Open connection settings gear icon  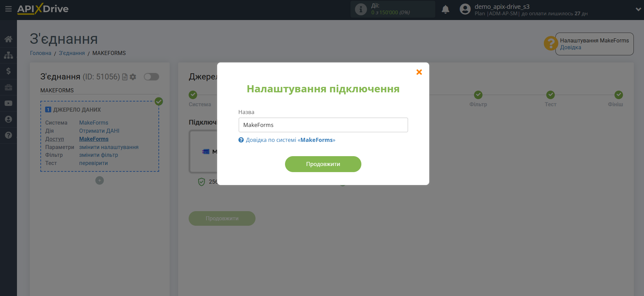click(133, 77)
